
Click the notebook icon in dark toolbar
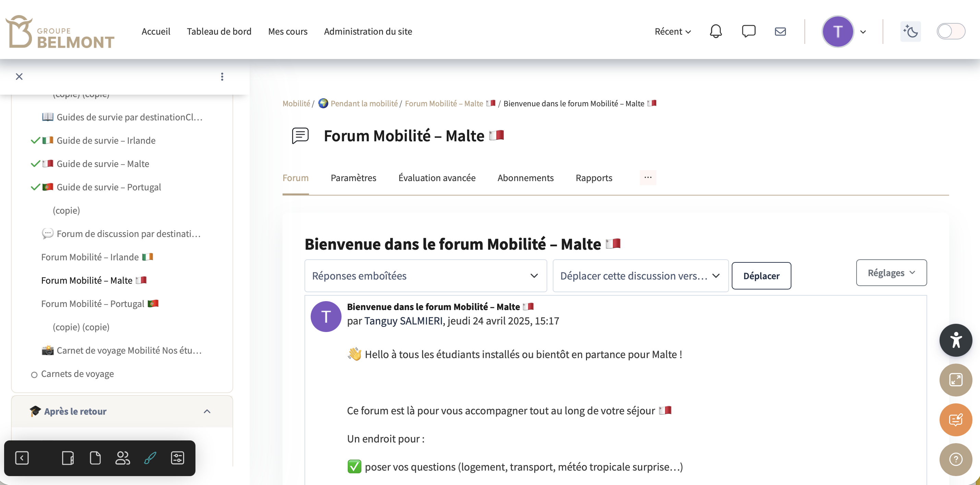coord(68,458)
